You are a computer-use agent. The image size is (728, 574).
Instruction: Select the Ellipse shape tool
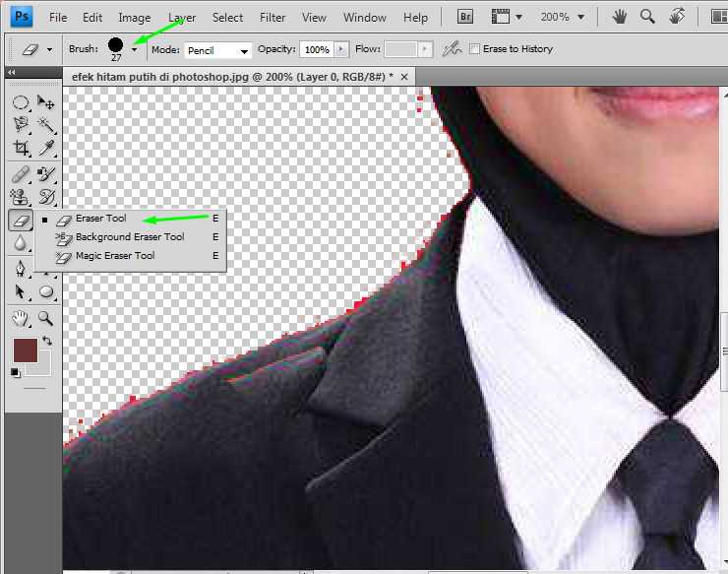(x=46, y=291)
